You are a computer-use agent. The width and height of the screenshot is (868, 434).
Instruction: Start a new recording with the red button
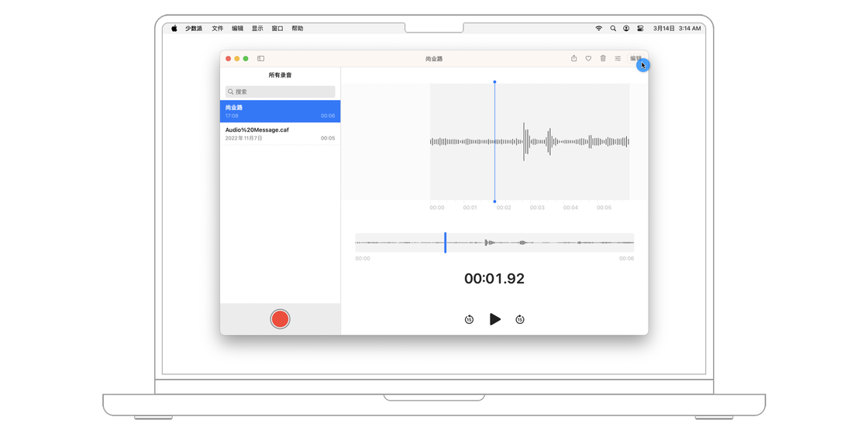point(280,319)
